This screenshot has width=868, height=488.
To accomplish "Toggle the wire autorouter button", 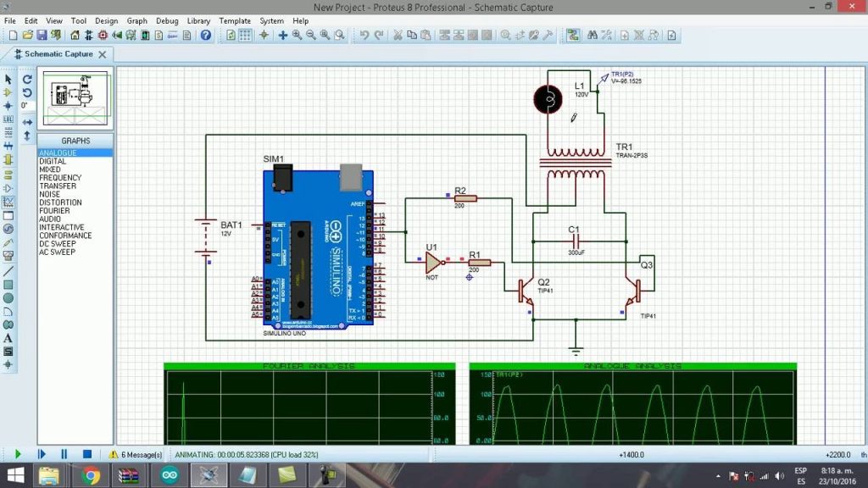I will [574, 36].
